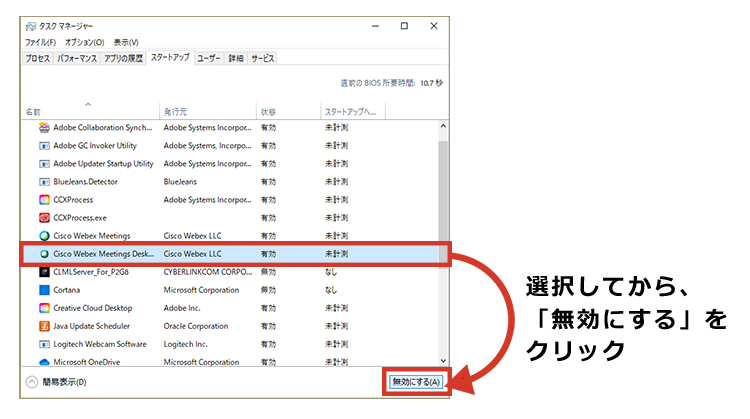Click the Adobe Updater Startup Utility icon
Viewport: 750px width, 419px height.
(44, 164)
